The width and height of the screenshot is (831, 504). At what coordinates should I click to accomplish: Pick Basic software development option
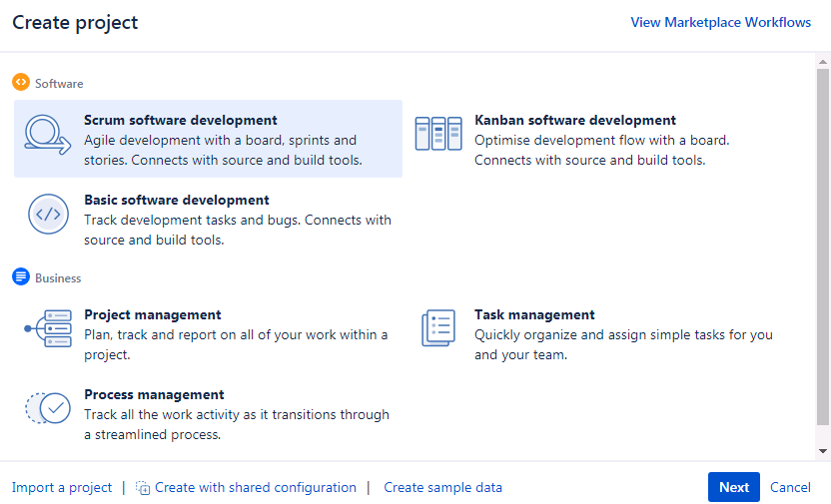[208, 219]
